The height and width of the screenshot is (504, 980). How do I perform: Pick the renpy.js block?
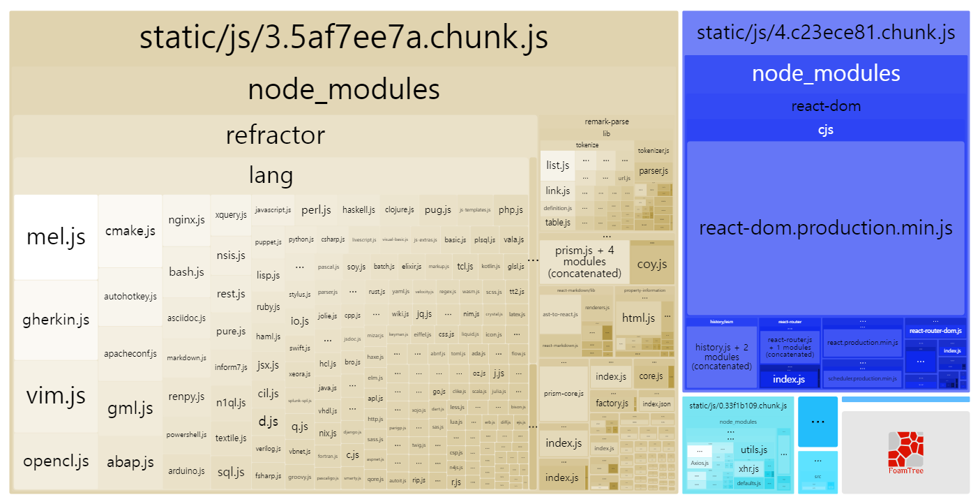point(186,397)
